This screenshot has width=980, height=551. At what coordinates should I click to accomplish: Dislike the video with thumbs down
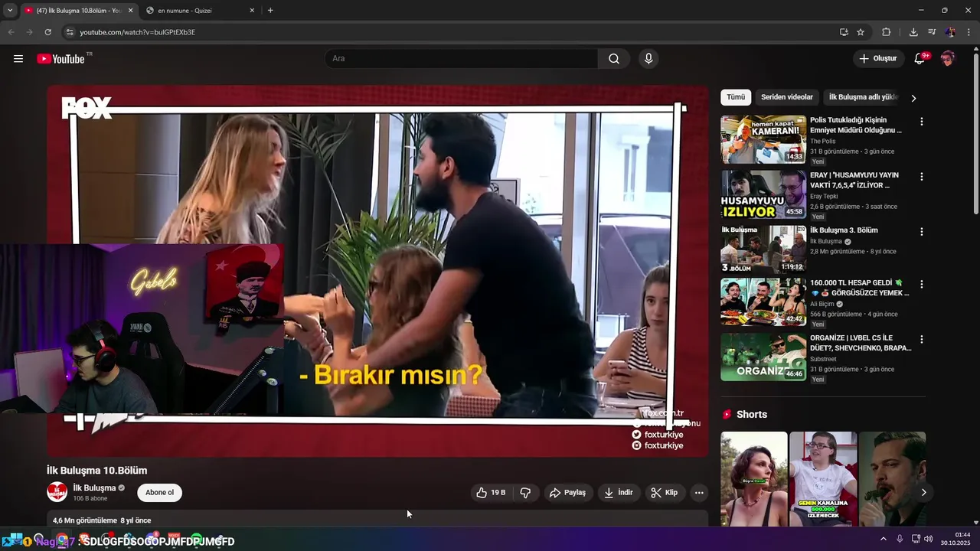pos(525,493)
